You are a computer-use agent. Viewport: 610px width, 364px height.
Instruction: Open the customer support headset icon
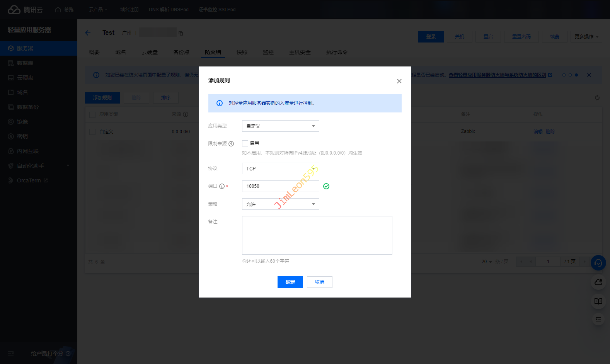598,263
